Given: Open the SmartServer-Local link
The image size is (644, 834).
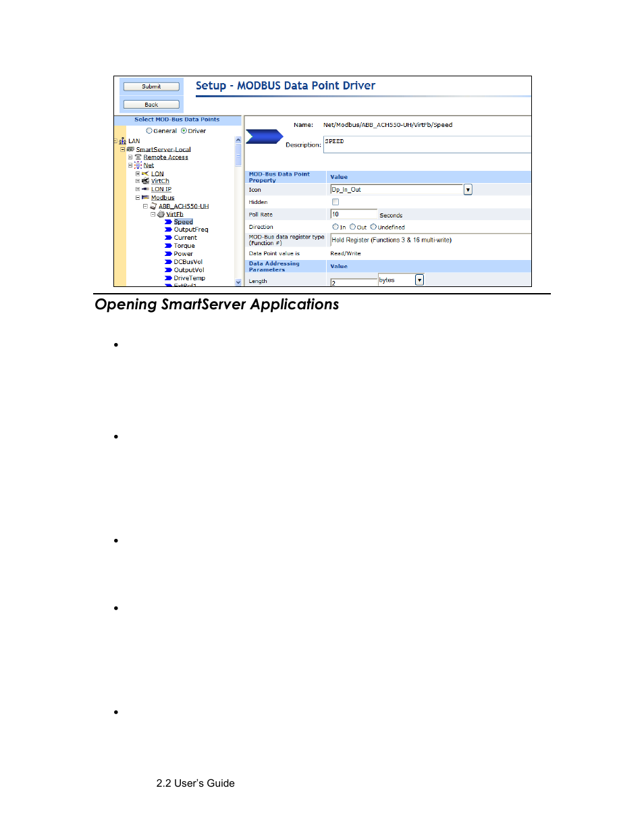Looking at the screenshot, I should click(x=163, y=149).
